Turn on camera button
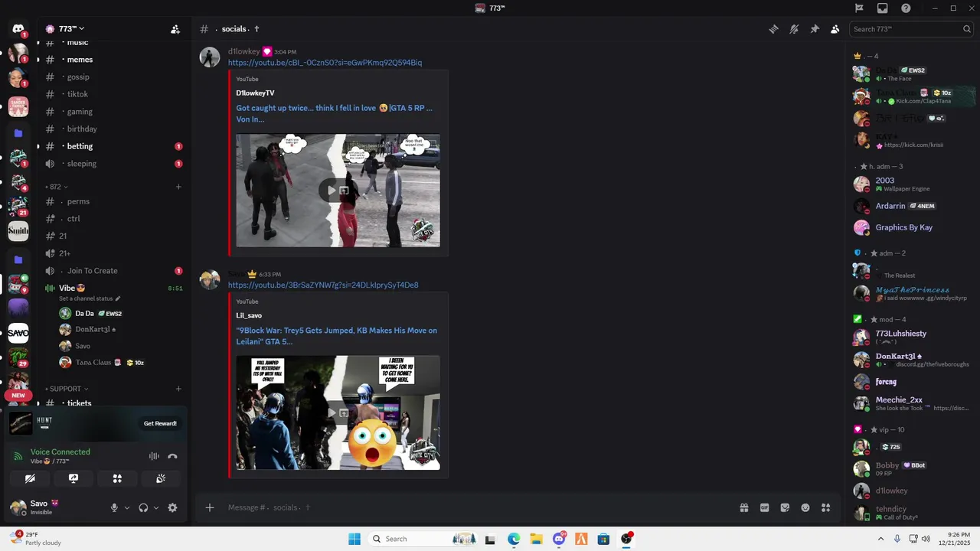 [x=30, y=478]
